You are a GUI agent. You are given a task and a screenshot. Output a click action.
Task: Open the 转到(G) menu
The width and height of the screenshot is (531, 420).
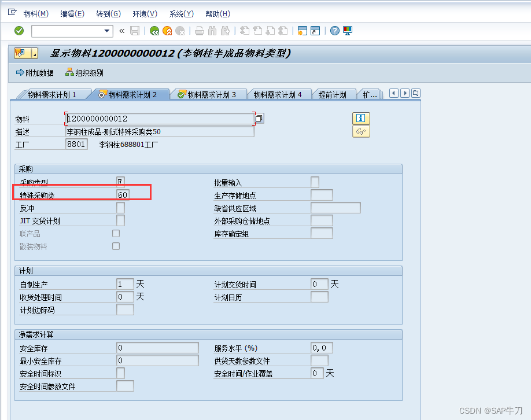[108, 14]
